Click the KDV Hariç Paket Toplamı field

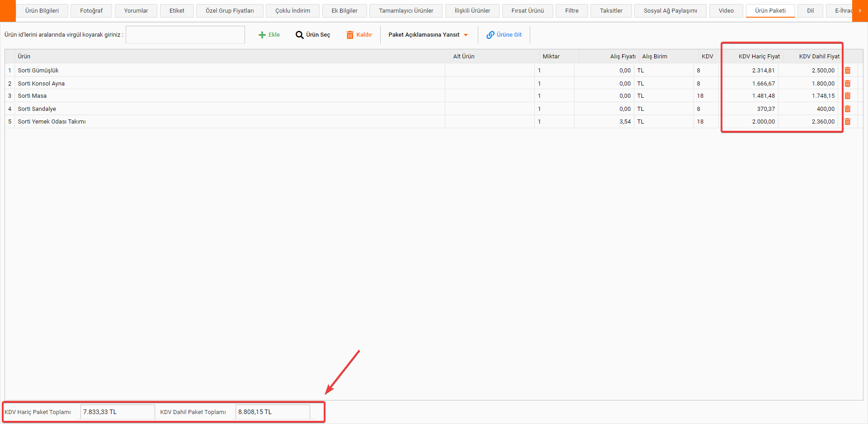point(118,412)
